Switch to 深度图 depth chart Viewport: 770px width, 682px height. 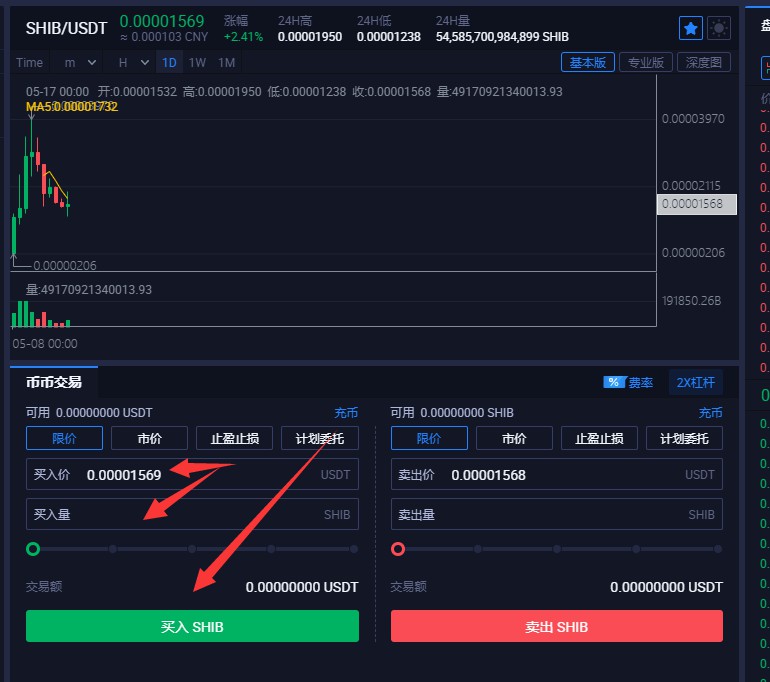point(704,62)
